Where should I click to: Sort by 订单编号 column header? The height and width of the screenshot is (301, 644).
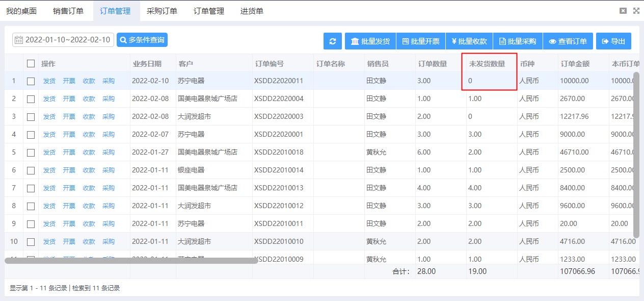coord(283,64)
